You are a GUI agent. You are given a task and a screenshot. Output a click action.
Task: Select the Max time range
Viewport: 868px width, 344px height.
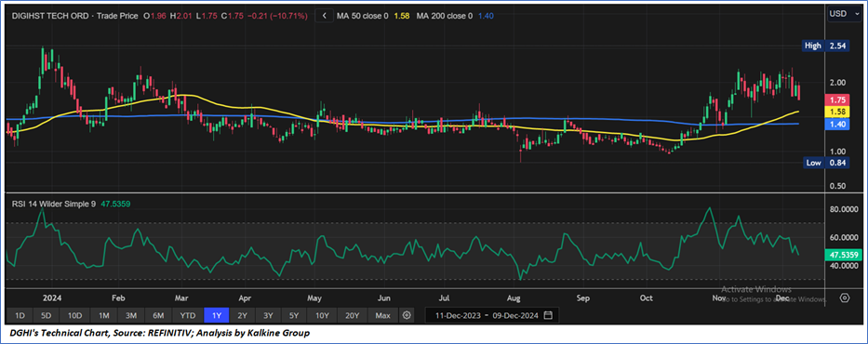point(383,316)
